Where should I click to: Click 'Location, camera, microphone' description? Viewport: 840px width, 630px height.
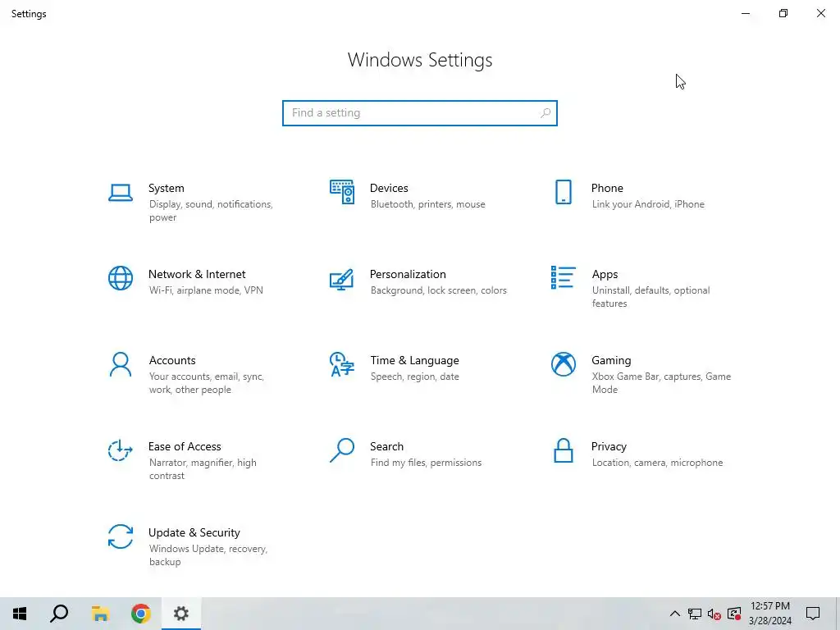[x=657, y=463]
